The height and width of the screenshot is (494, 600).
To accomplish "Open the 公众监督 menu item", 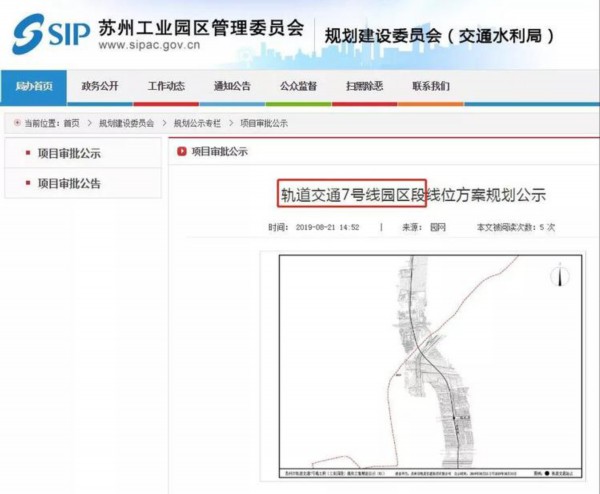I will pyautogui.click(x=298, y=86).
